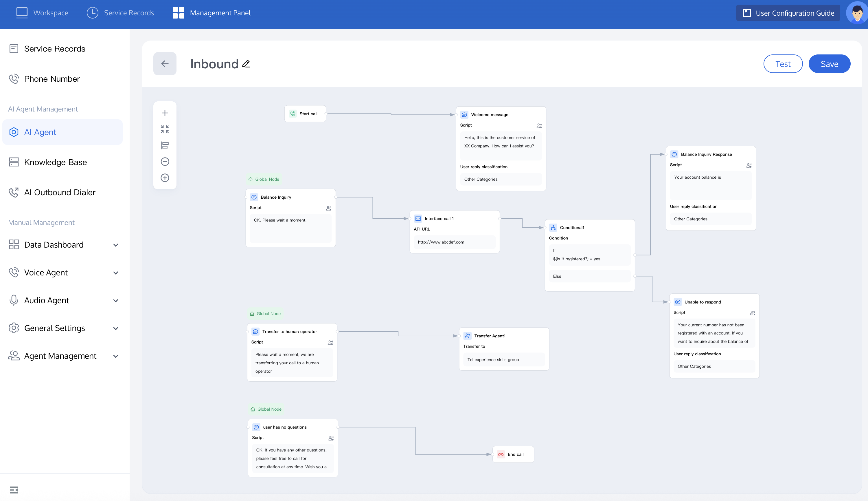868x501 pixels.
Task: Expand the Voice Agent submenu
Action: click(x=115, y=273)
